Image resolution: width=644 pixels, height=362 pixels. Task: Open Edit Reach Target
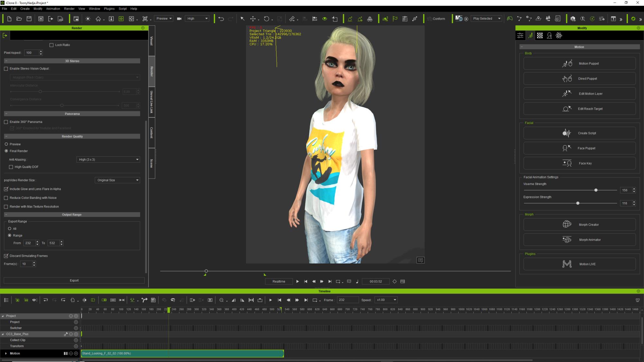[x=580, y=109]
